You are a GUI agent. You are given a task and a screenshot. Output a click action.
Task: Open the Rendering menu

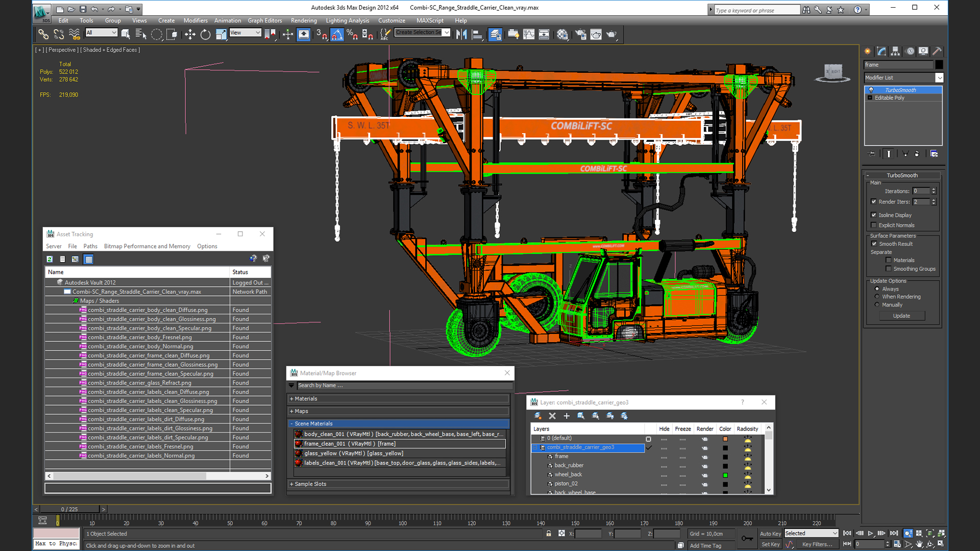pos(304,20)
